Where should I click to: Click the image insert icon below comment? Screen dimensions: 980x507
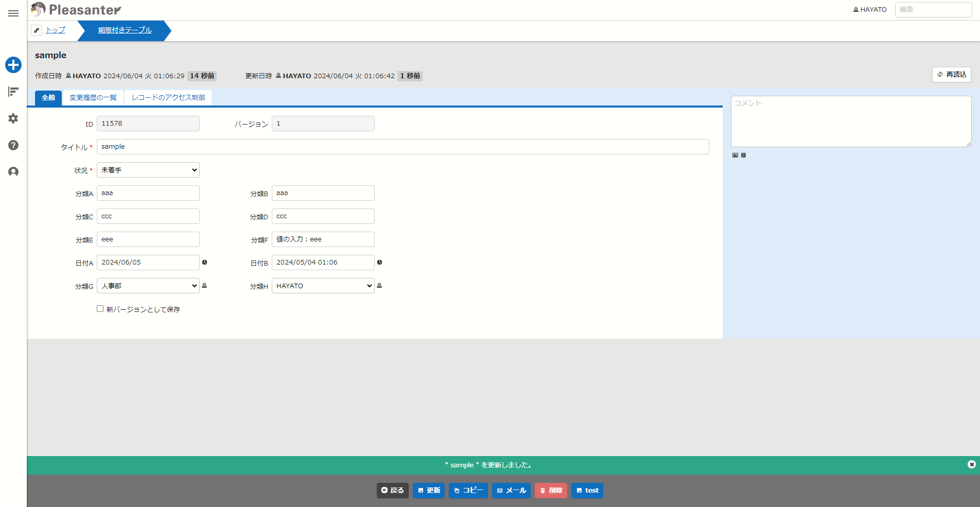pos(735,155)
